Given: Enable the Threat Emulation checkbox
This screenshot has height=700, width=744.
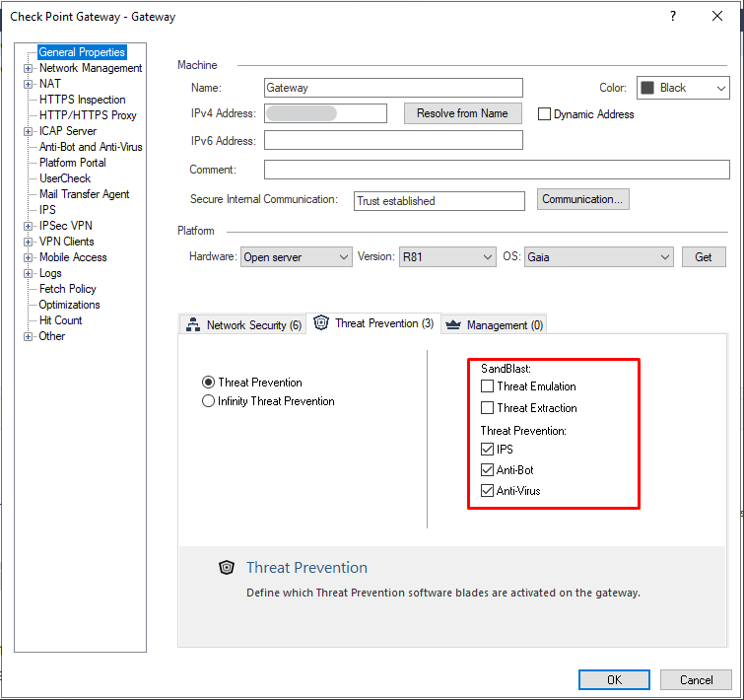Looking at the screenshot, I should (488, 386).
